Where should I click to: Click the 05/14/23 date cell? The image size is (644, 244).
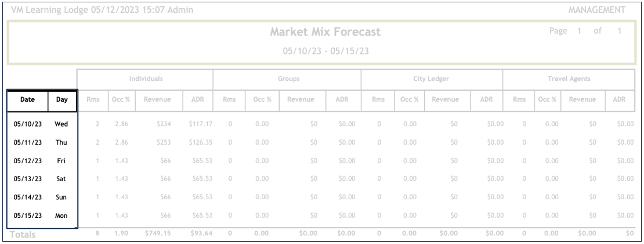pos(27,198)
